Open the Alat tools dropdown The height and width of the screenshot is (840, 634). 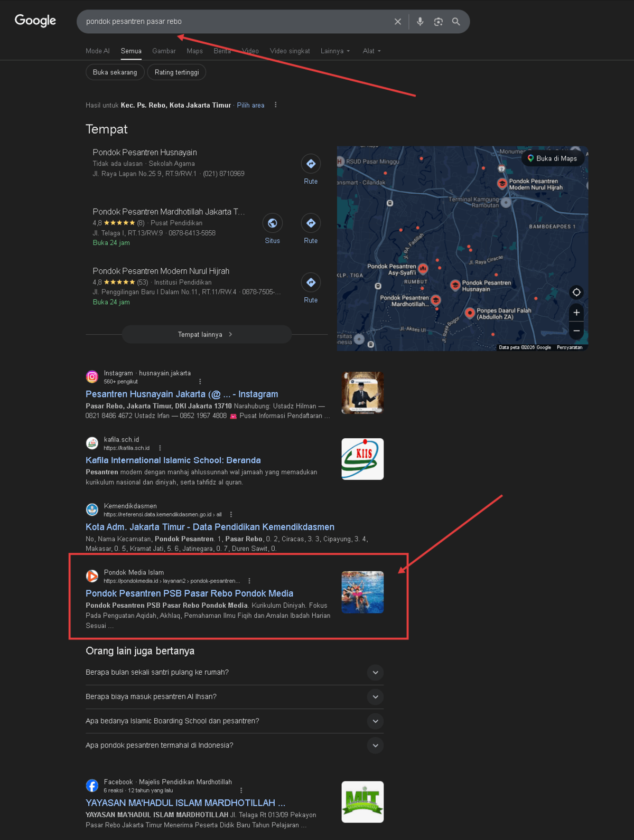[x=371, y=51]
